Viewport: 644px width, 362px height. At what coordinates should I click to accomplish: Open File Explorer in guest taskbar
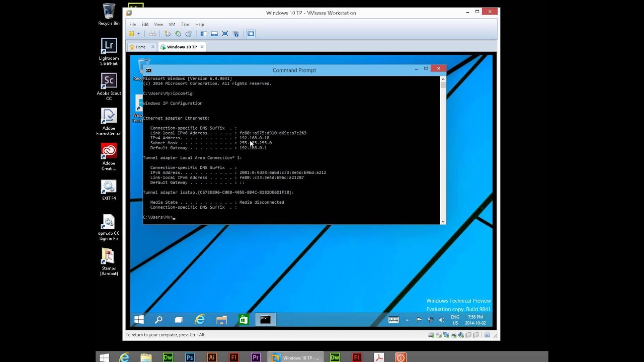coord(221,320)
